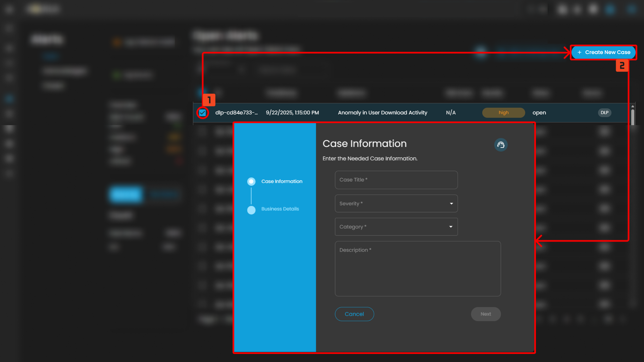Click the Business Details step circle
The height and width of the screenshot is (362, 644).
pyautogui.click(x=251, y=210)
